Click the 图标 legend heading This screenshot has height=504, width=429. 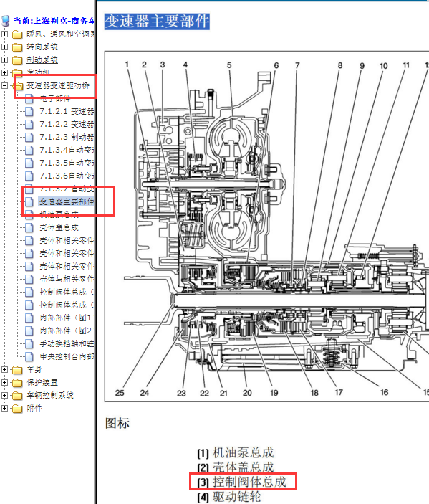tap(117, 423)
